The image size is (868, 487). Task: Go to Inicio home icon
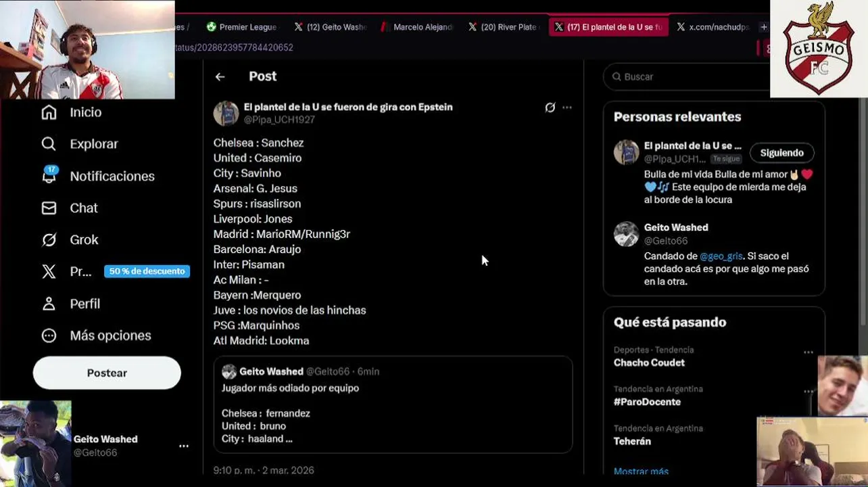click(x=49, y=112)
